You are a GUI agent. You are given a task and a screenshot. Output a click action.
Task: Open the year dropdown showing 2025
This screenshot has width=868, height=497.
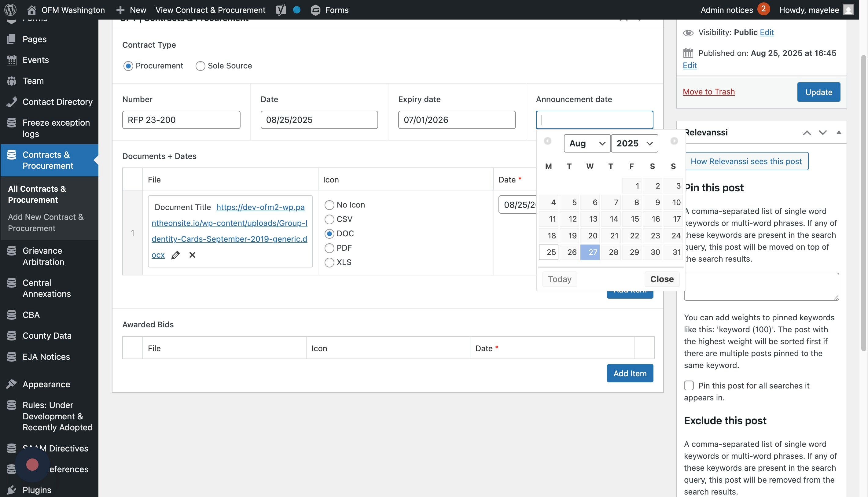click(x=634, y=143)
